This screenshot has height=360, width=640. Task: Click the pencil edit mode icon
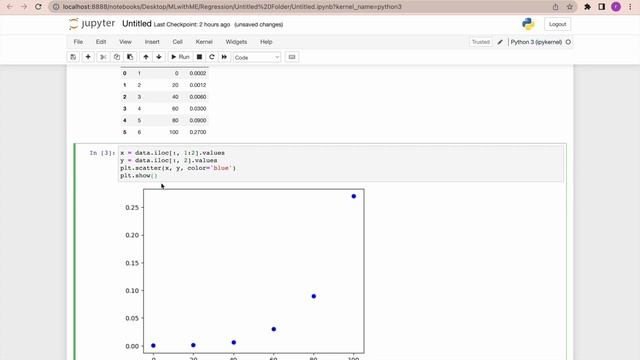coord(500,42)
